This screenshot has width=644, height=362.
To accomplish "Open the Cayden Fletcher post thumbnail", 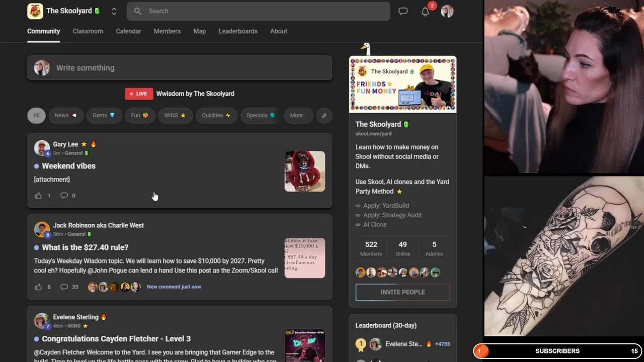I will [305, 346].
